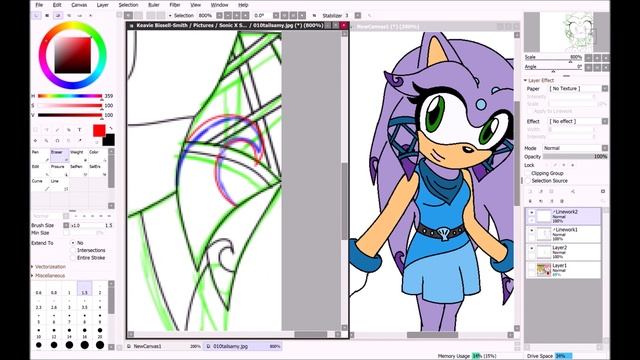640x360 pixels.
Task: Click the zoom out button next to Scale
Action: 588,58
